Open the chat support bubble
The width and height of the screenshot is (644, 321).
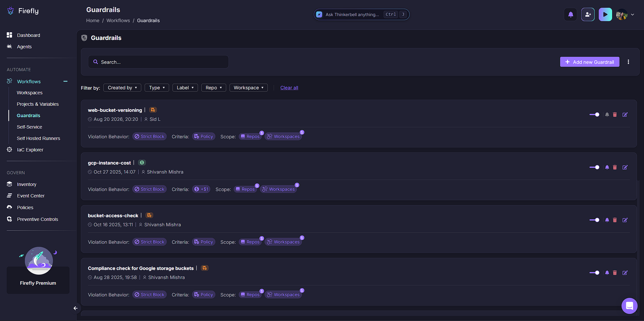click(x=629, y=306)
